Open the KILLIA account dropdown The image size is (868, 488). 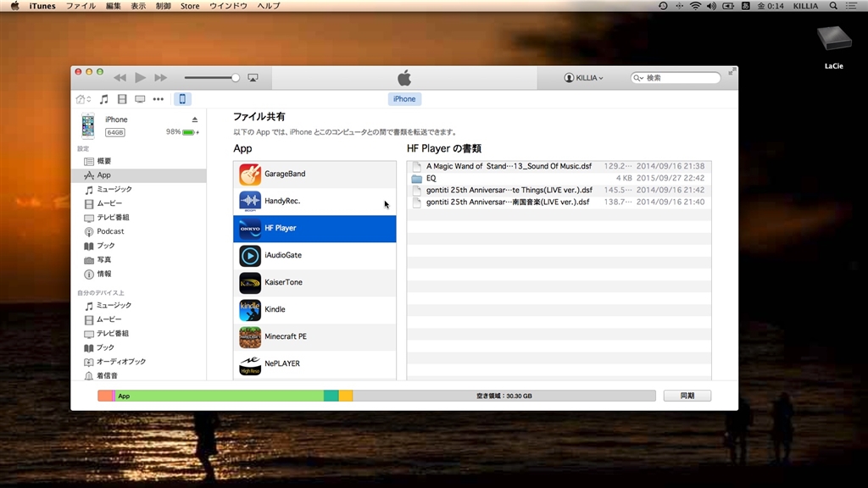click(x=583, y=78)
